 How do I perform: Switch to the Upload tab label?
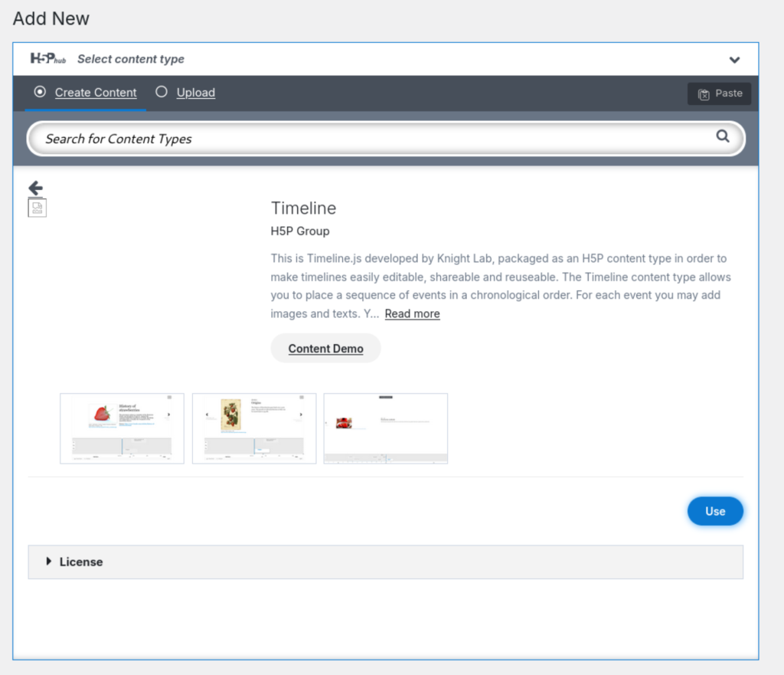point(195,93)
